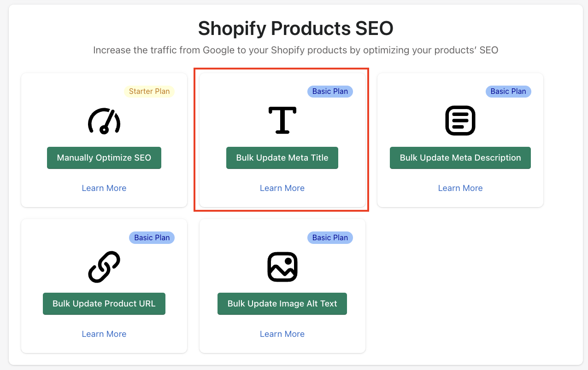588x370 pixels.
Task: Open Manually Optimize SEO
Action: [104, 158]
